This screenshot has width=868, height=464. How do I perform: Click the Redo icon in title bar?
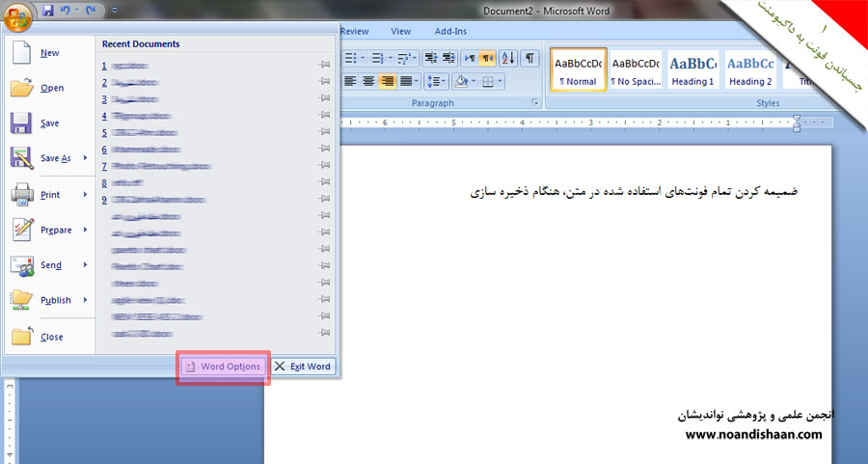[91, 11]
